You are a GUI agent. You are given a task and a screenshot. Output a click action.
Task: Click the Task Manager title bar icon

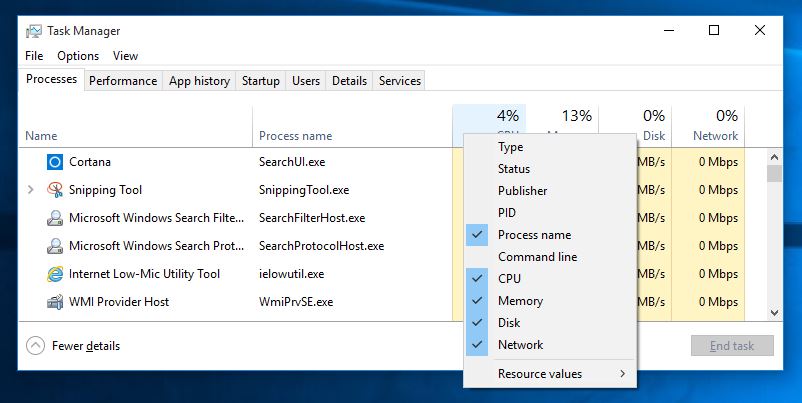34,31
